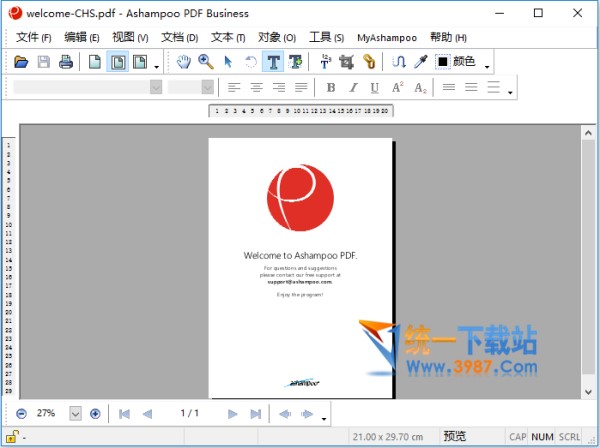
Task: Open the 文本 (T) menu
Action: coord(228,37)
